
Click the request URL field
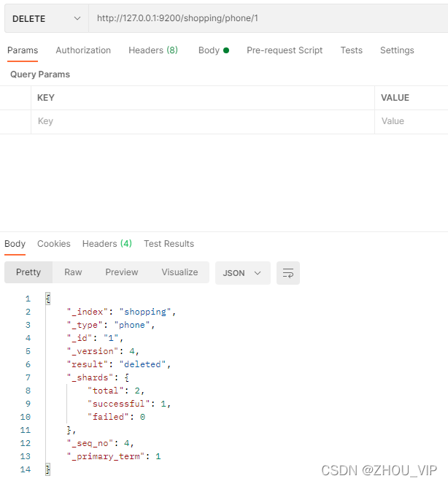[268, 18]
